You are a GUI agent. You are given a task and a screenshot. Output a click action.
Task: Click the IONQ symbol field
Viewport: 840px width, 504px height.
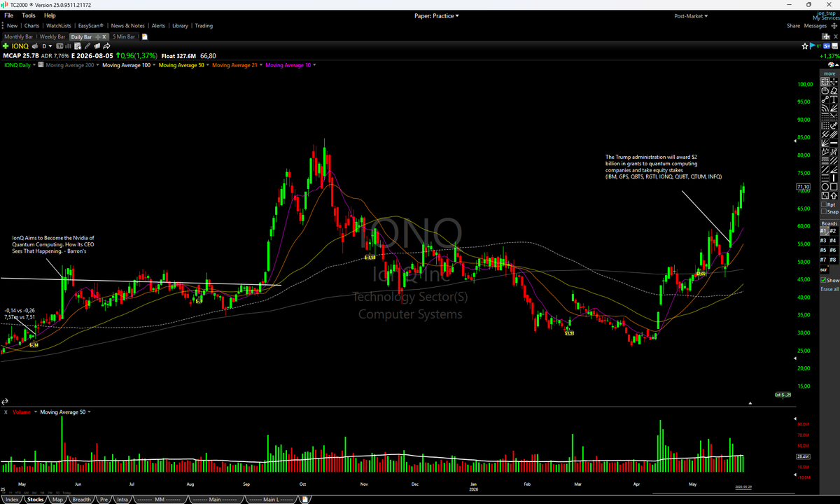(20, 46)
